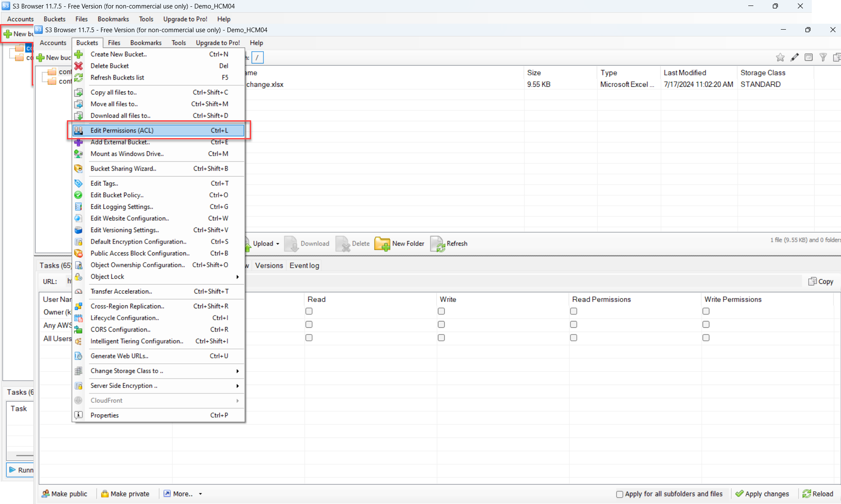Click the pencil edit path icon
The width and height of the screenshot is (841, 504).
[794, 57]
